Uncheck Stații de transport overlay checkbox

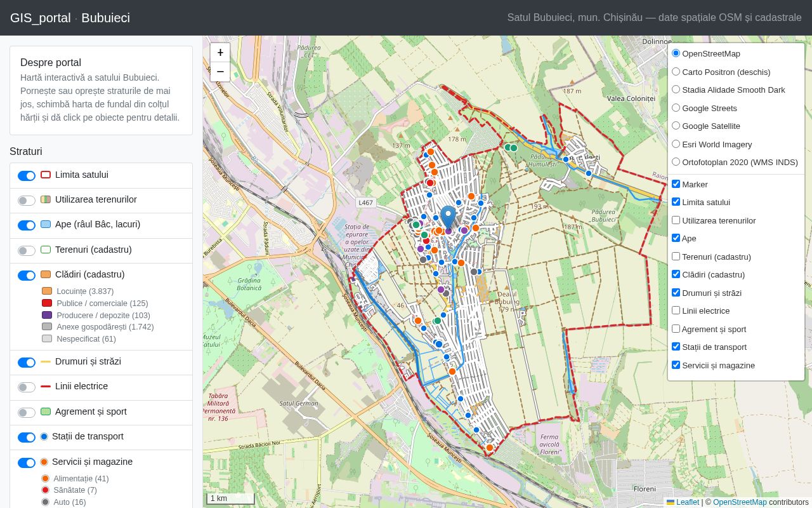coord(676,347)
